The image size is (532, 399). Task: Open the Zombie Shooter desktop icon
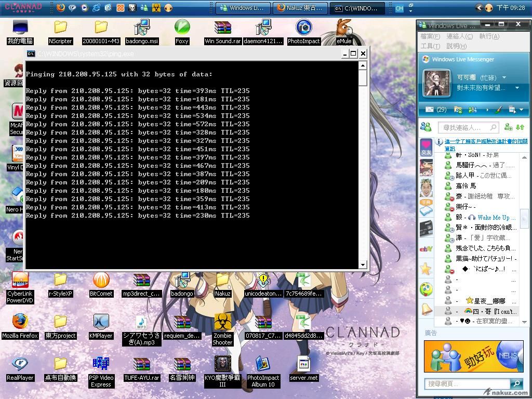click(x=222, y=330)
